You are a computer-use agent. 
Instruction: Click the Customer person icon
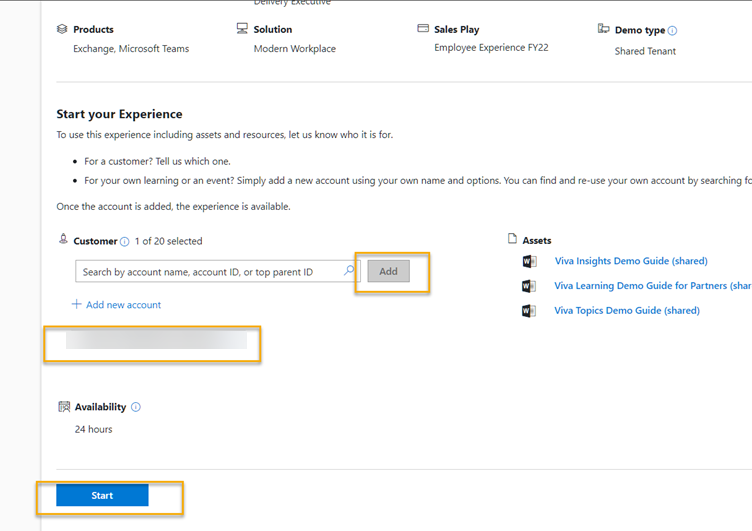63,238
